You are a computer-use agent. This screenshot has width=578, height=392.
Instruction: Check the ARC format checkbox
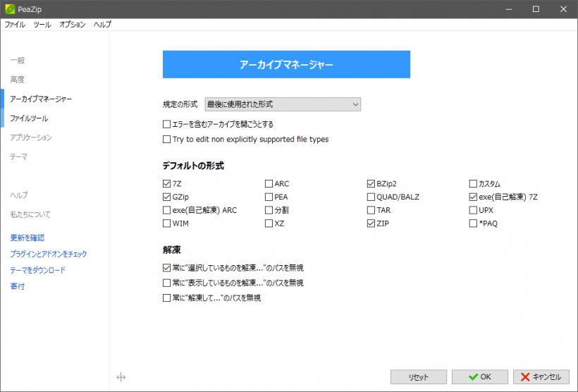pyautogui.click(x=269, y=183)
